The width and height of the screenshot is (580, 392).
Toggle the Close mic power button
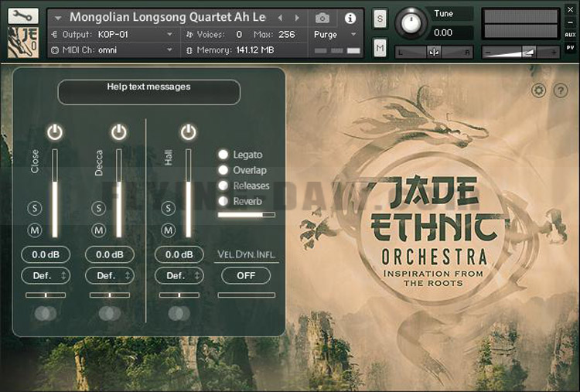pos(55,132)
